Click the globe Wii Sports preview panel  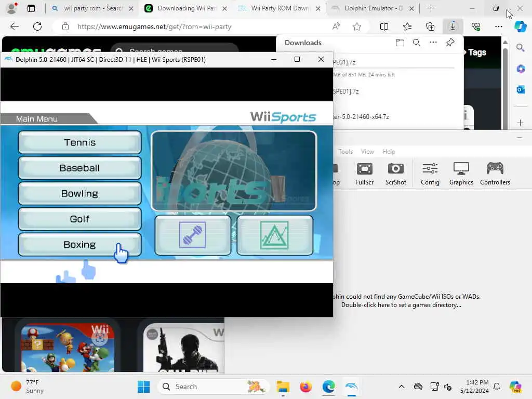[234, 171]
